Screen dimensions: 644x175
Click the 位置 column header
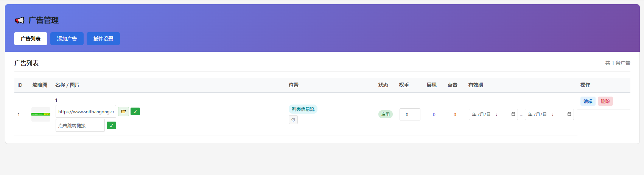pos(294,85)
